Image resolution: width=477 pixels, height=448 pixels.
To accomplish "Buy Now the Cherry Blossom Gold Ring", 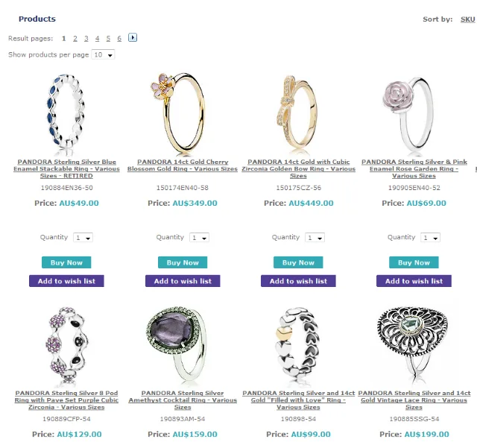I will 183,262.
